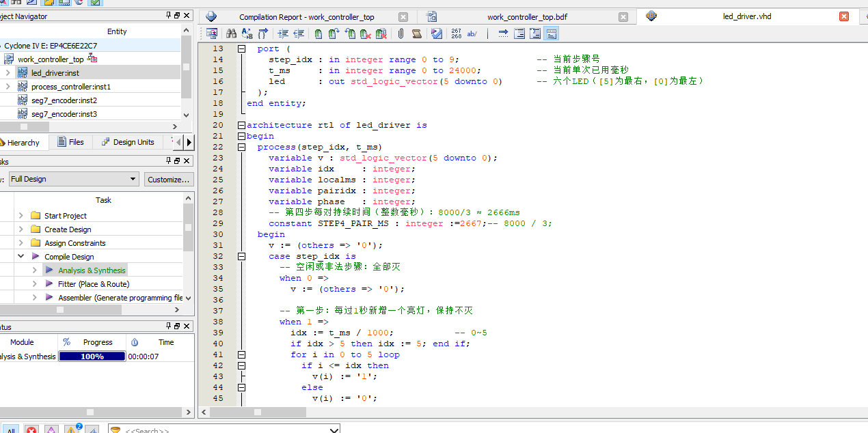Screen dimensions: 868x433
Task: Expand Analysis & Synthesis task
Action: 34,270
